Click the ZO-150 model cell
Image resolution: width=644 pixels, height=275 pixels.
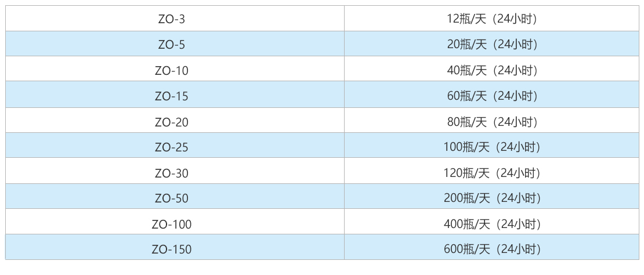tap(171, 249)
